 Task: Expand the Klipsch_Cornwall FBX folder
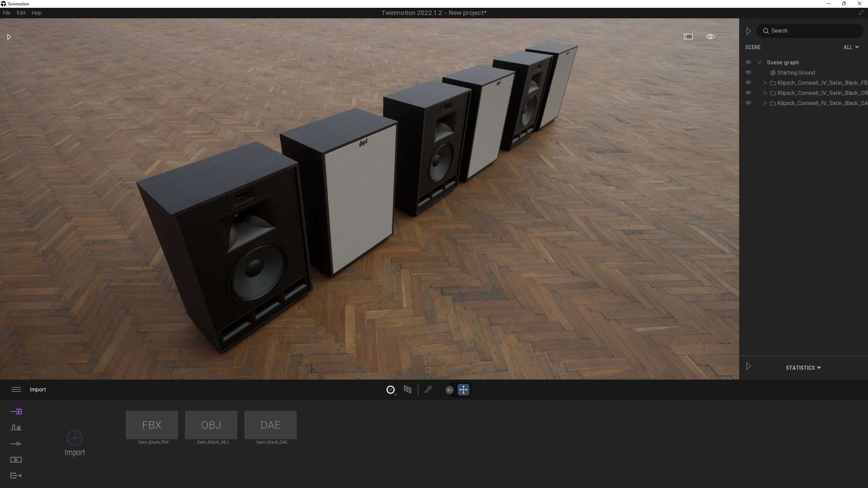[765, 83]
